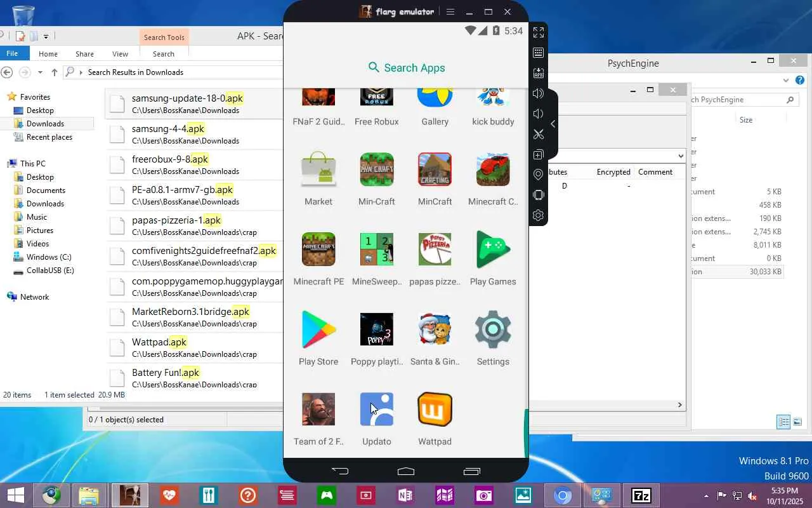Open the MinCraft crafting app
Screen dimensions: 812x508
click(435, 179)
